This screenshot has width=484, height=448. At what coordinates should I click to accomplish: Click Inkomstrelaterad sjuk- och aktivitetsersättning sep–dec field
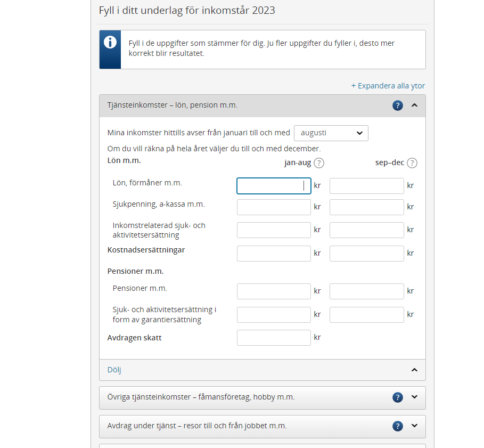coord(366,230)
